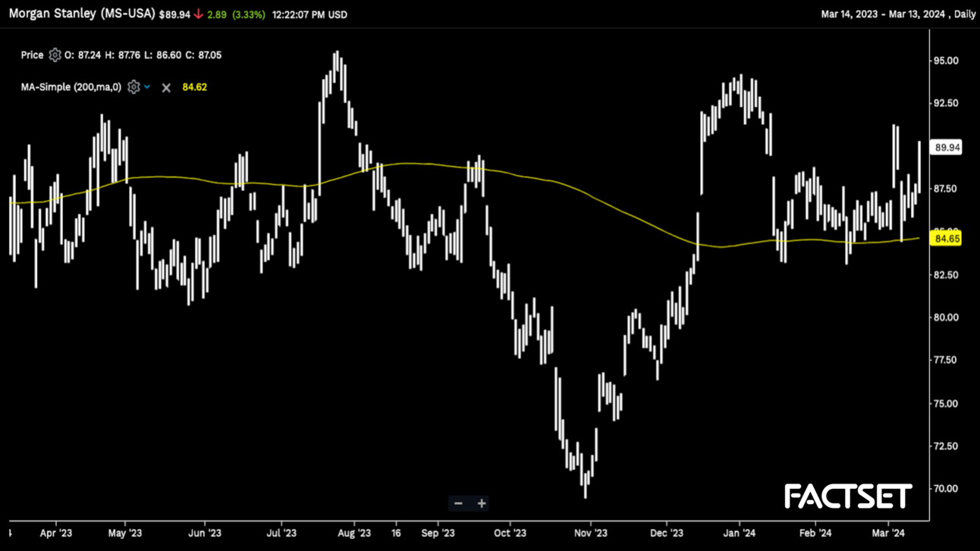Zoom in chart with plus button
The image size is (980, 551).
tap(482, 503)
